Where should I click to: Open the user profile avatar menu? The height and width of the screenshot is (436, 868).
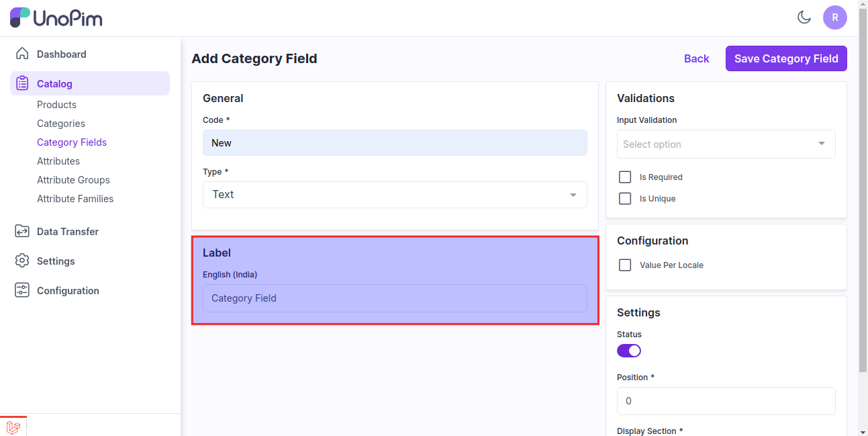pos(834,17)
